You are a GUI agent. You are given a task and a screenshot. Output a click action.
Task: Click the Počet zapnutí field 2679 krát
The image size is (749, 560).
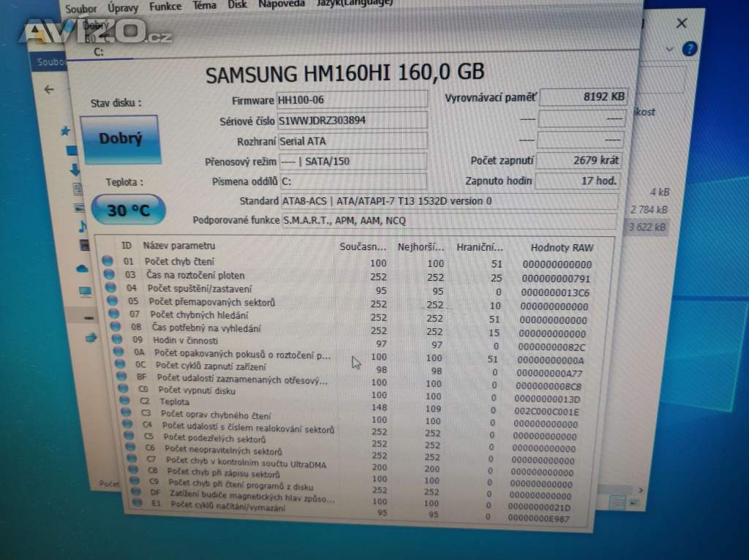[579, 160]
